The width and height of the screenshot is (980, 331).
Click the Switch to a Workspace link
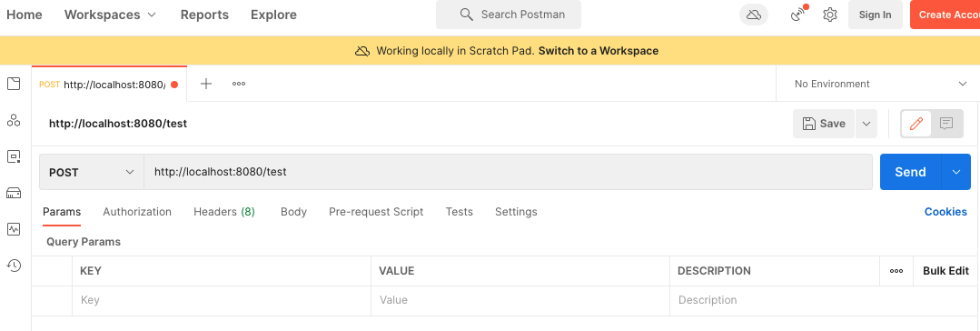coord(599,51)
